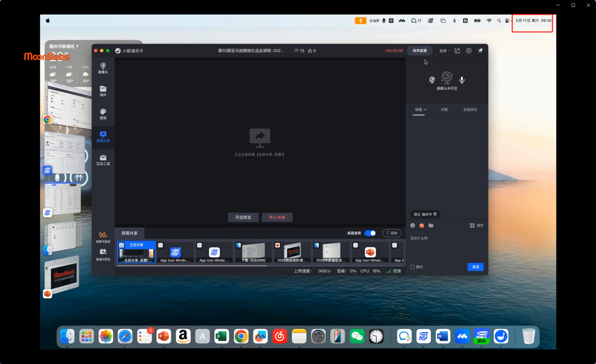Switch to the 在线学员 online students tab

point(470,109)
